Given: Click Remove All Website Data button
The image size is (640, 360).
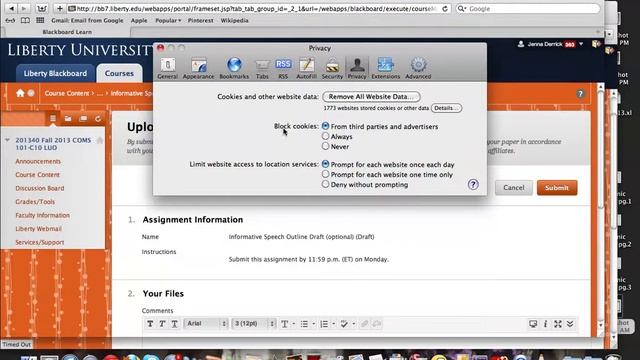Looking at the screenshot, I should point(371,97).
